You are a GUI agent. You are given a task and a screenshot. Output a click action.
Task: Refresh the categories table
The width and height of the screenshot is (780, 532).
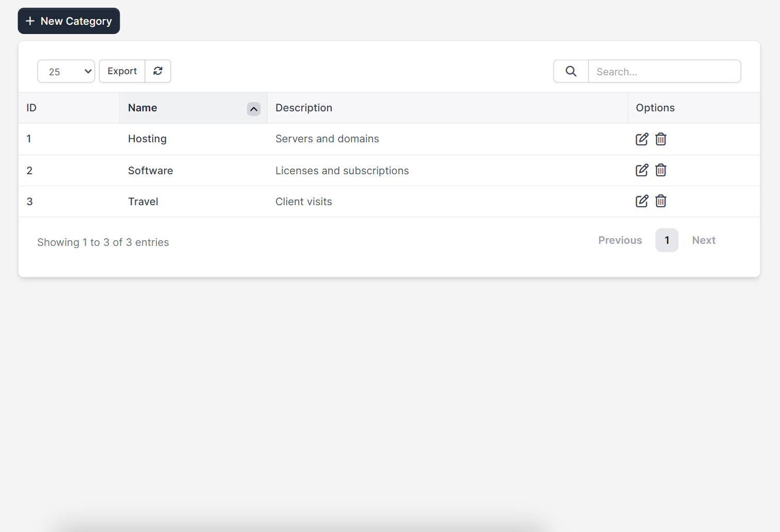[158, 71]
